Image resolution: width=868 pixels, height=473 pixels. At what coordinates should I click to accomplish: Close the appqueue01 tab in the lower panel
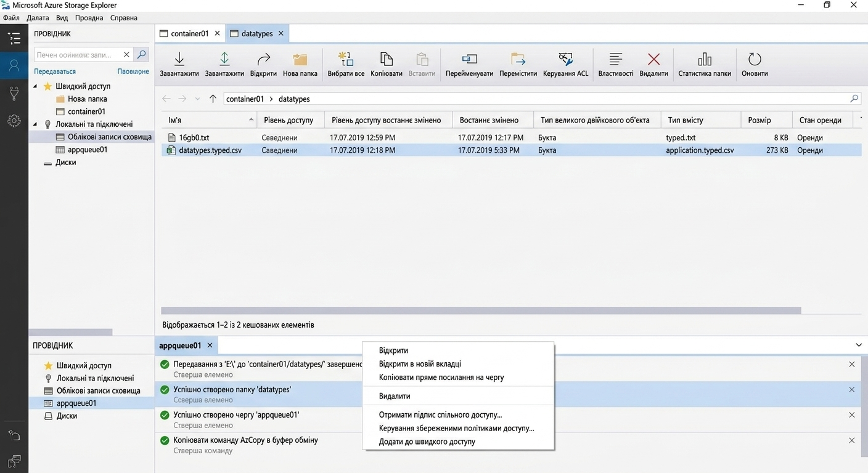pos(210,346)
